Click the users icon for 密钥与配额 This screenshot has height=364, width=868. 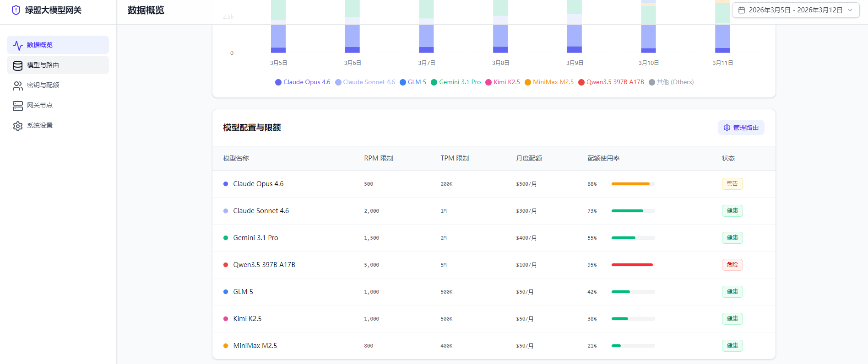[x=18, y=86]
